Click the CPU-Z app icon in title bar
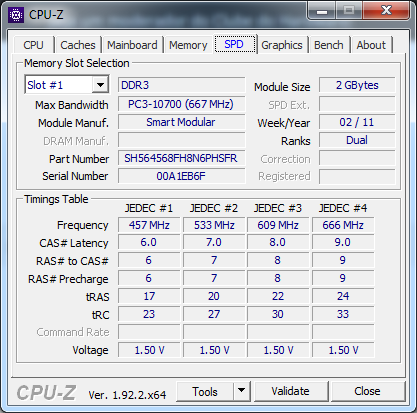Image resolution: width=417 pixels, height=413 pixels. pyautogui.click(x=16, y=15)
